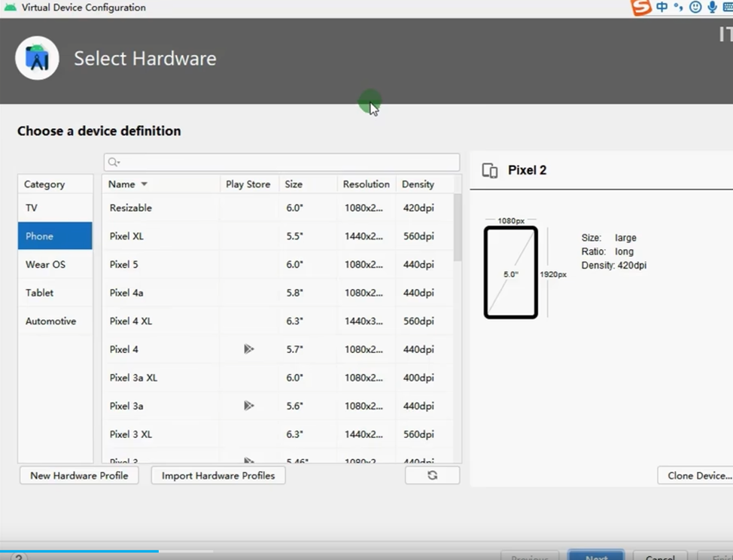Click the microphone tray icon
Viewport: 733px width, 560px height.
[713, 7]
